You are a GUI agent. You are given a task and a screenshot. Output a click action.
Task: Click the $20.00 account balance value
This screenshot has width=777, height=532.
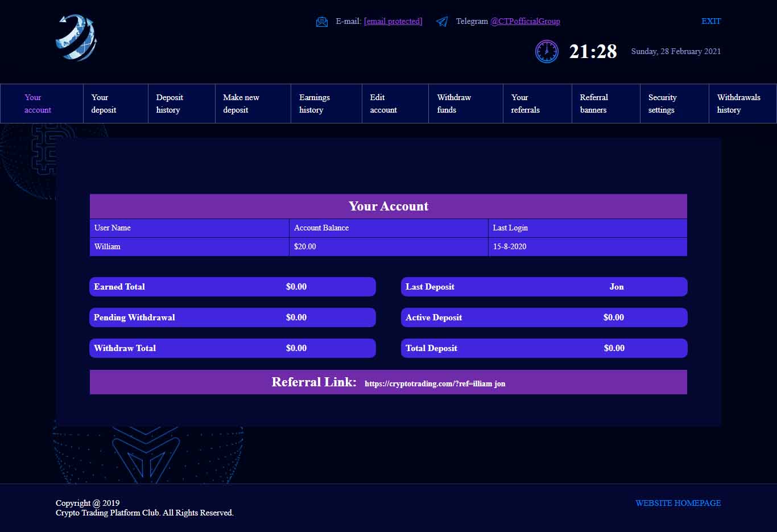[305, 246]
